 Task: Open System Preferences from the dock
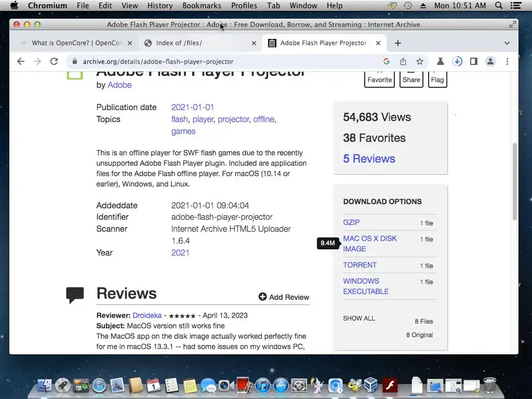299,386
